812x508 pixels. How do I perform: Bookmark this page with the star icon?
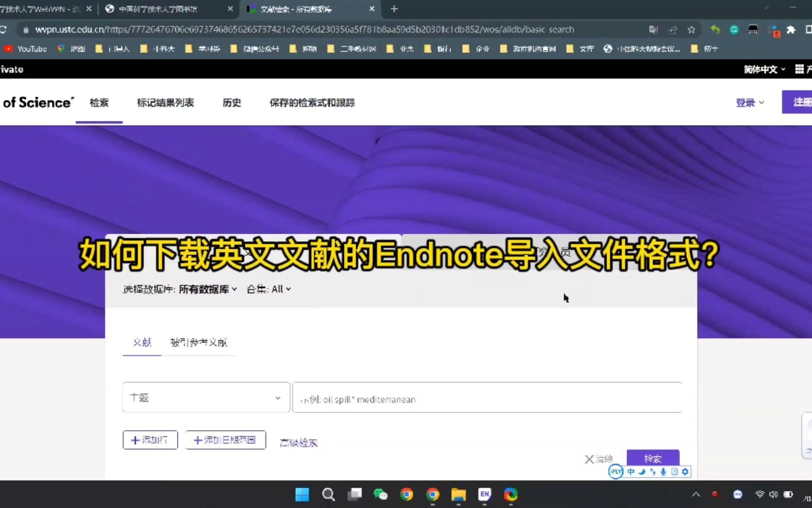pos(691,30)
